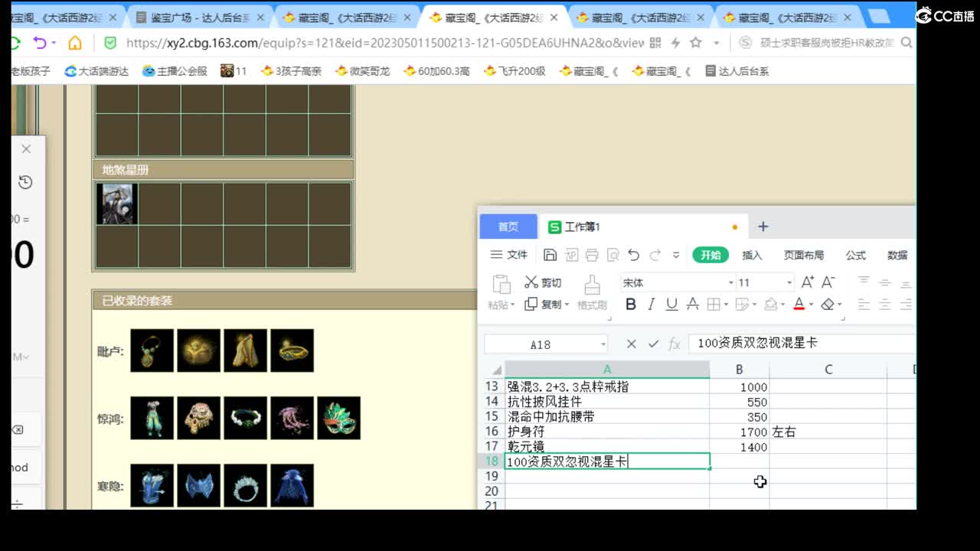This screenshot has height=551, width=980.
Task: Click the bookmark star icon in address bar
Action: tap(696, 43)
